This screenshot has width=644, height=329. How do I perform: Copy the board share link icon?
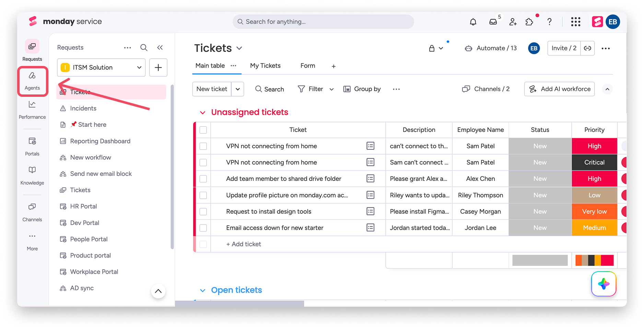pos(587,48)
